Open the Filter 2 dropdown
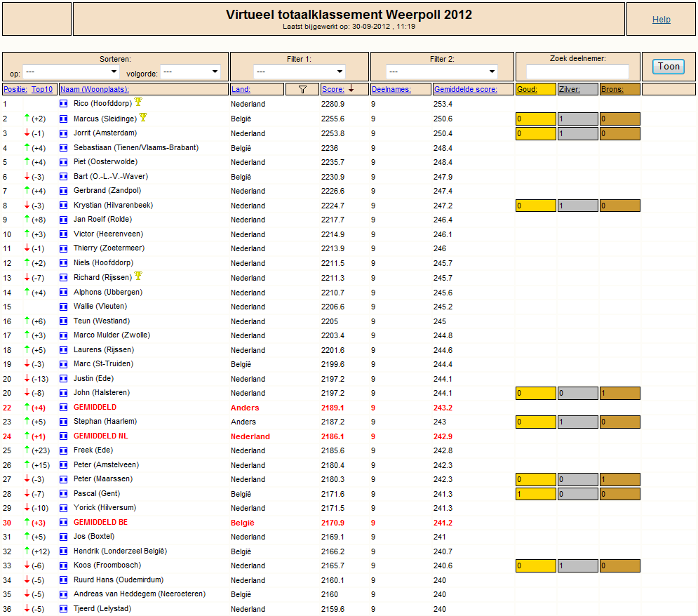Viewport: 698px width, 616px height. point(441,72)
